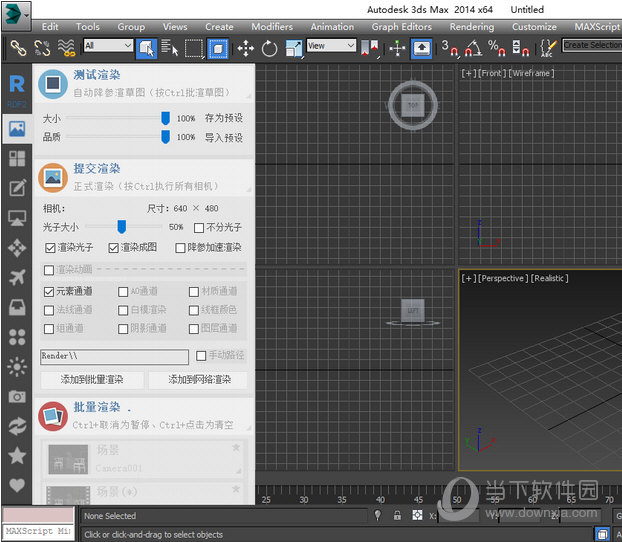Viewport: 622px width, 542px height.
Task: Click 添加到批量渲染 button
Action: 92,380
